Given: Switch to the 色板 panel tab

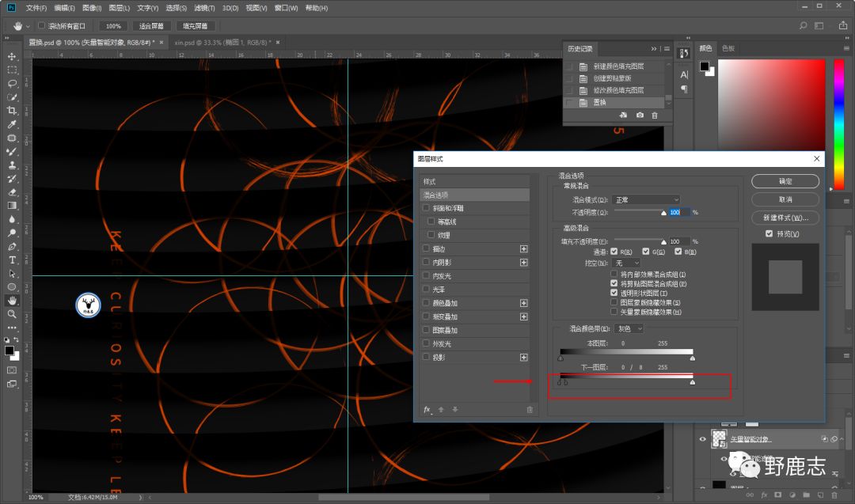Looking at the screenshot, I should (728, 48).
